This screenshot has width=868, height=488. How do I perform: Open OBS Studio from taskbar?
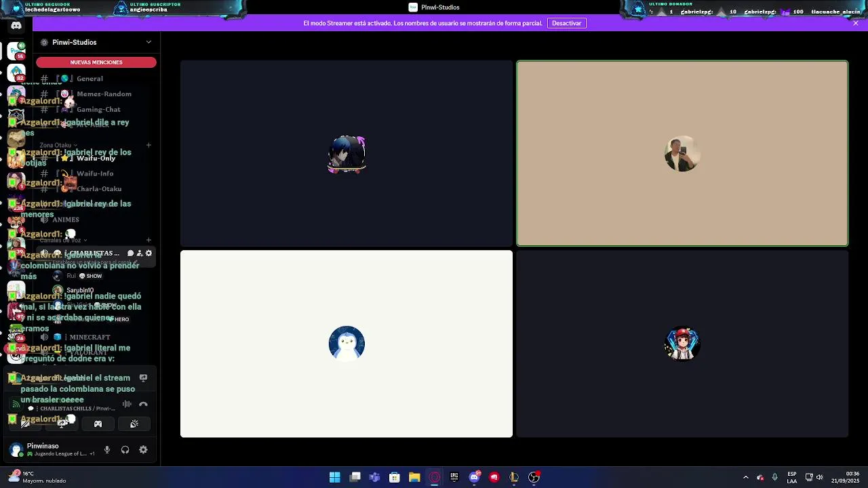coord(534,477)
